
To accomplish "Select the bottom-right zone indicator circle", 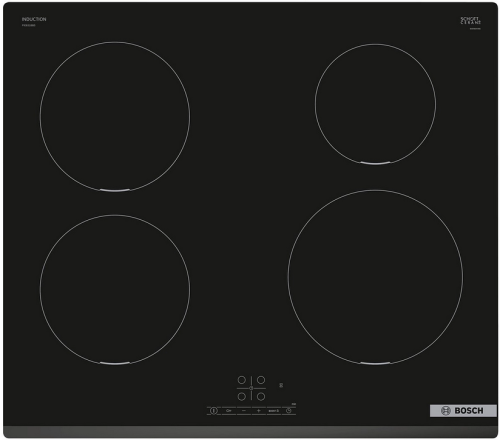I will [x=261, y=396].
